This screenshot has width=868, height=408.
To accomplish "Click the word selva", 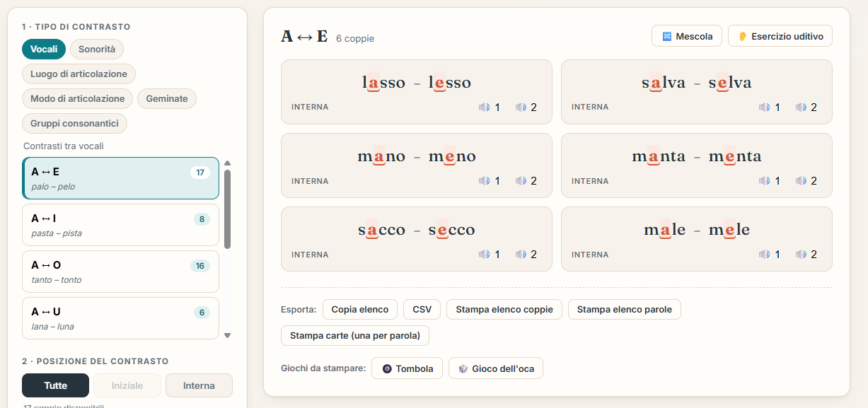I will pyautogui.click(x=730, y=83).
